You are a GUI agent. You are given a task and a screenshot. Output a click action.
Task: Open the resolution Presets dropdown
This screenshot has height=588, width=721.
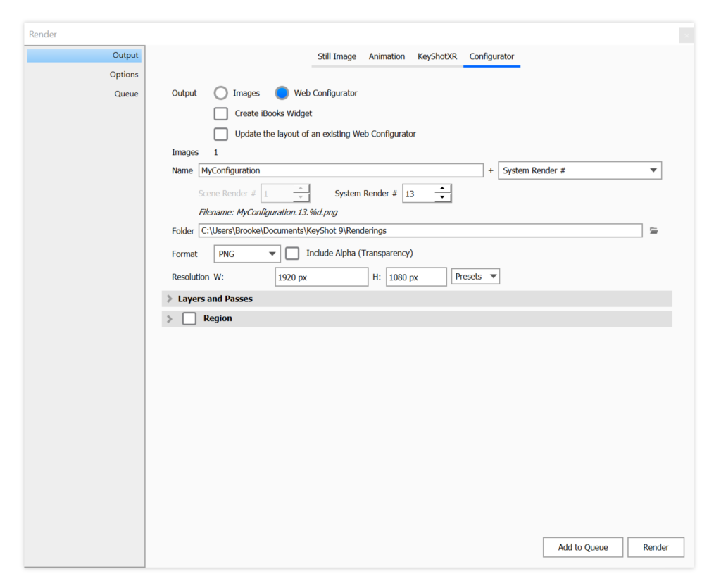475,277
